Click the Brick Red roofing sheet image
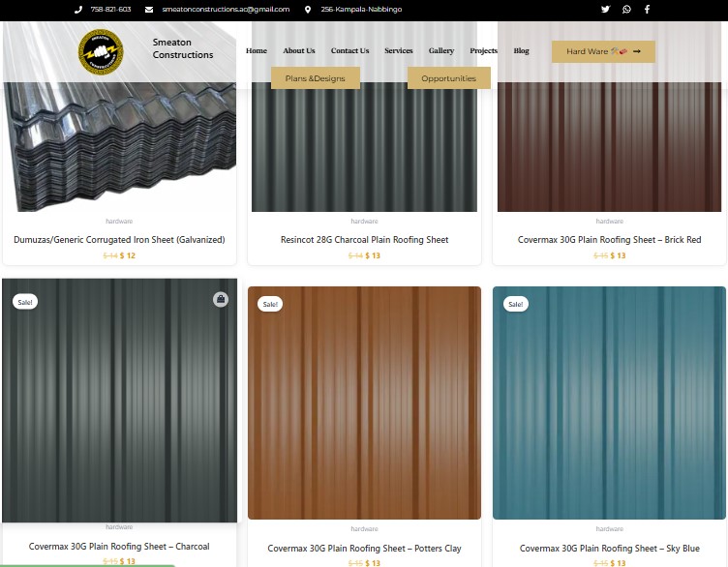This screenshot has height=567, width=728. tap(609, 148)
